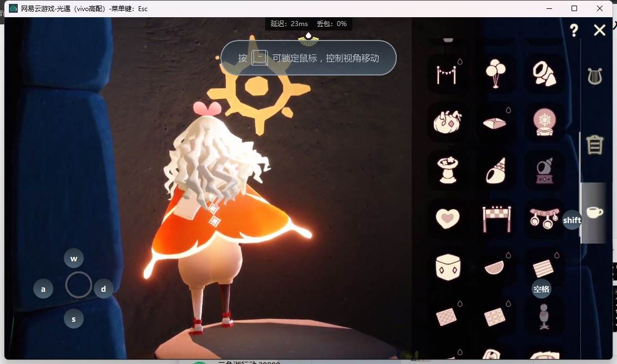This screenshot has width=617, height=364.
Task: Maximize the cloud game window
Action: pos(574,8)
